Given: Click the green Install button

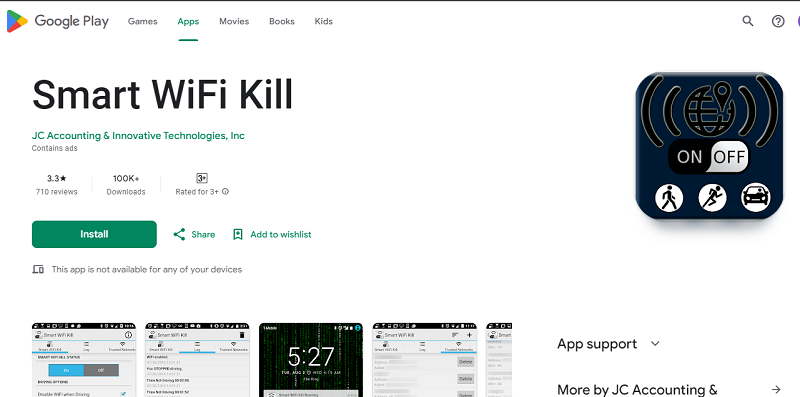Looking at the screenshot, I should coord(94,234).
